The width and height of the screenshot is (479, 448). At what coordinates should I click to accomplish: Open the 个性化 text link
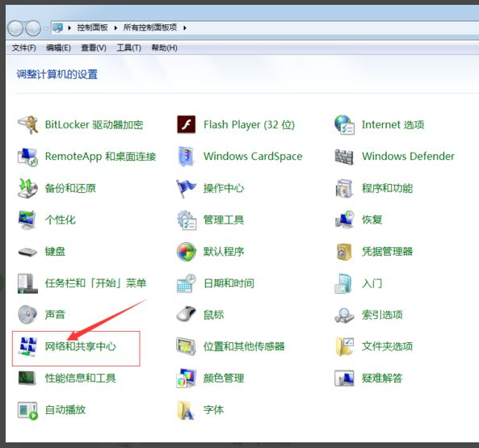[61, 220]
